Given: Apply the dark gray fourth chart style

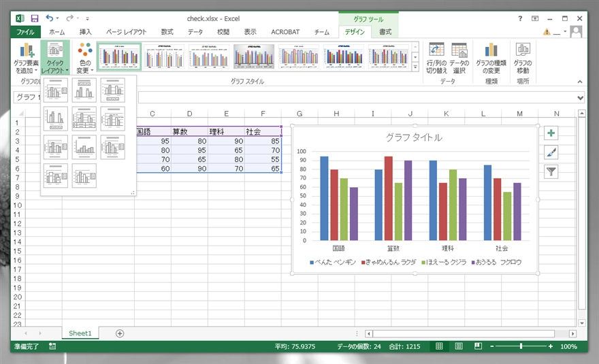Looking at the screenshot, I should 254,56.
